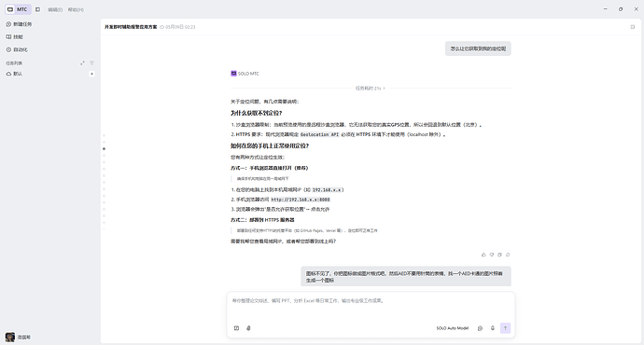Viewport: 644px width, 345px height.
Task: Click the expand arrows icon beside 任务列表
Action: tap(82, 63)
